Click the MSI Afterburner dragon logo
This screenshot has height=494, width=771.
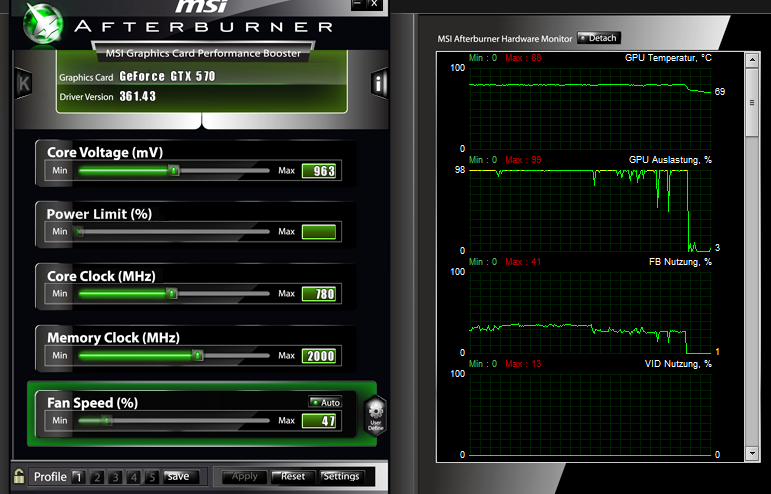coord(44,23)
